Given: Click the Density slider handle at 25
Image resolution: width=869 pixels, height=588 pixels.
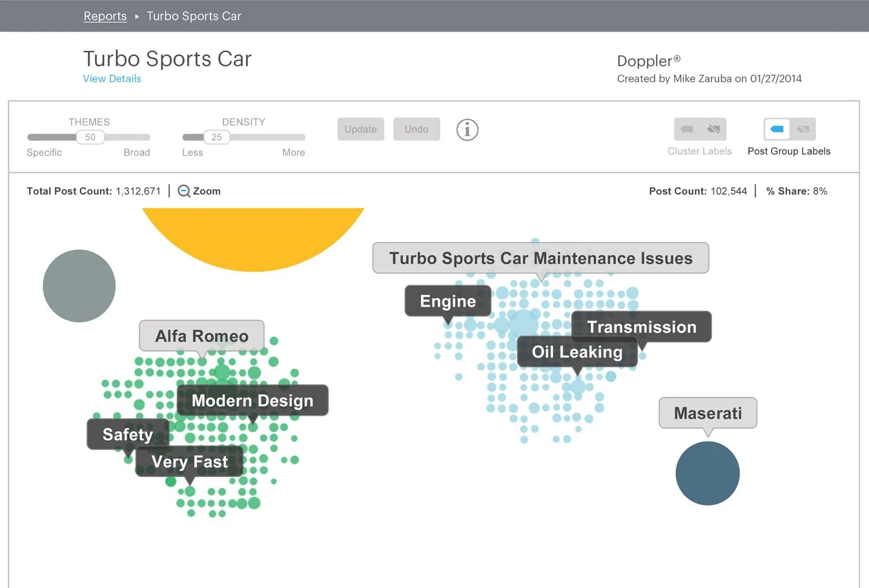Looking at the screenshot, I should click(x=217, y=137).
